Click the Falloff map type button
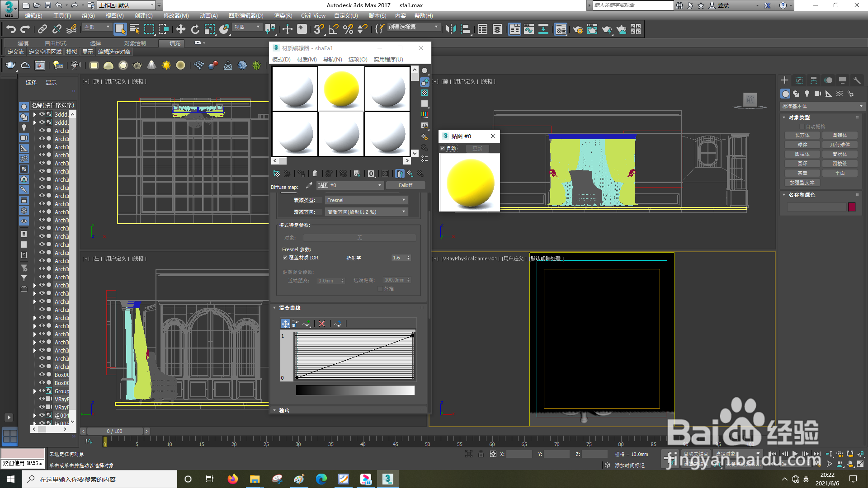868x489 pixels. pyautogui.click(x=405, y=185)
